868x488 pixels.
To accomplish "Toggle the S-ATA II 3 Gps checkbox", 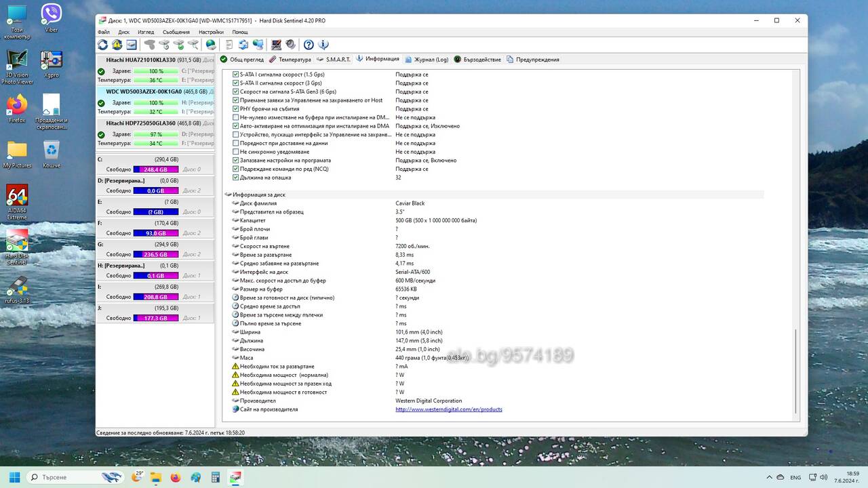I will pyautogui.click(x=236, y=83).
